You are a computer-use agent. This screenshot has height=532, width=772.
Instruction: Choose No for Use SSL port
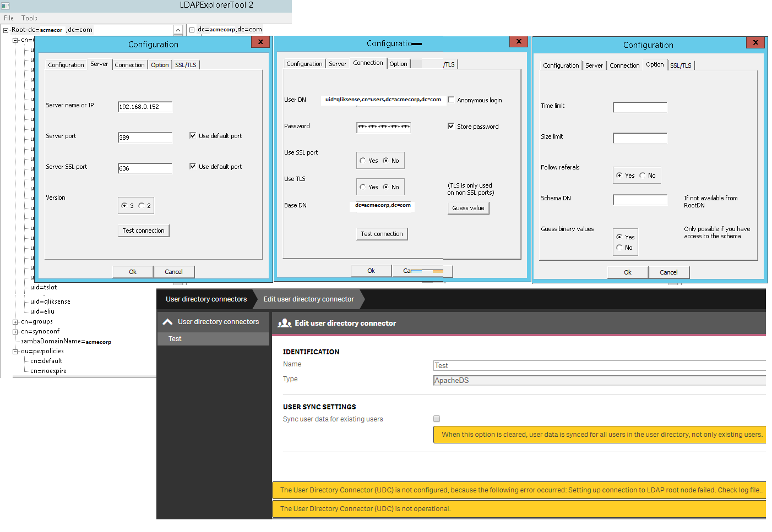(385, 160)
